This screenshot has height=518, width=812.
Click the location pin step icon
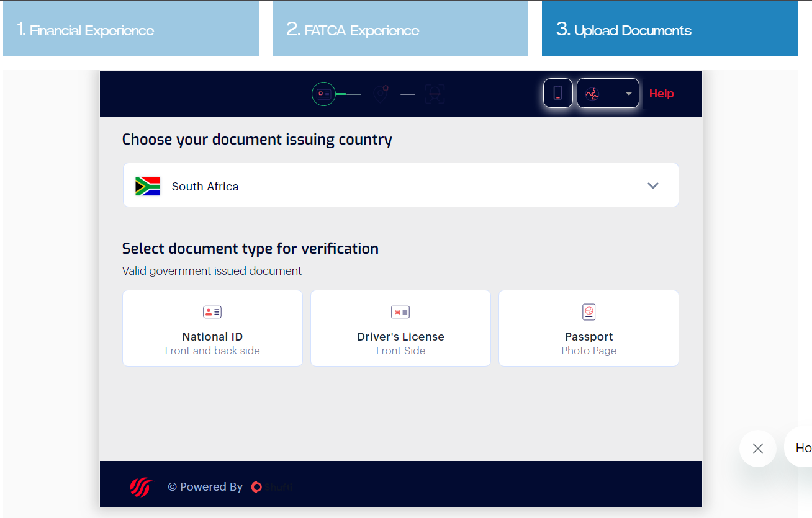[x=381, y=94]
